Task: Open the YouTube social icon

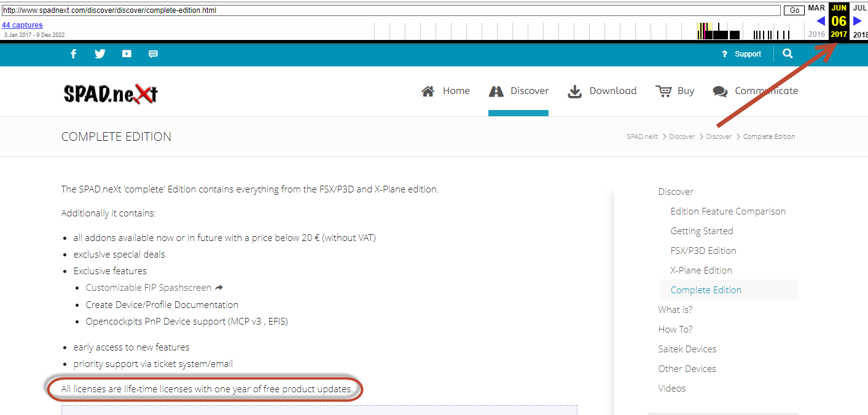Action: (127, 54)
